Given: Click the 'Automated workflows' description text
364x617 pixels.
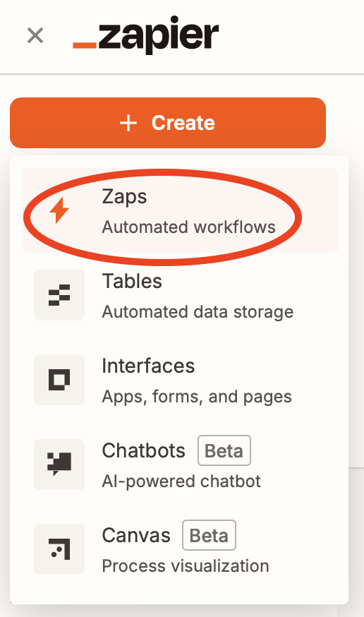Looking at the screenshot, I should [188, 227].
